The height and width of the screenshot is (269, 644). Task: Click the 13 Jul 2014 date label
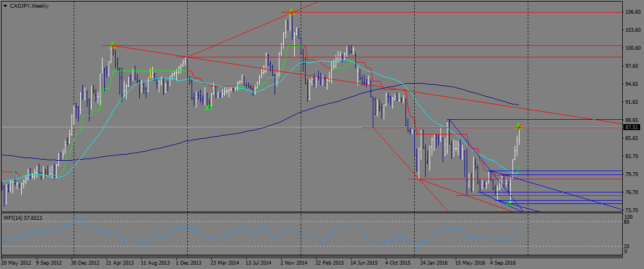click(259, 262)
